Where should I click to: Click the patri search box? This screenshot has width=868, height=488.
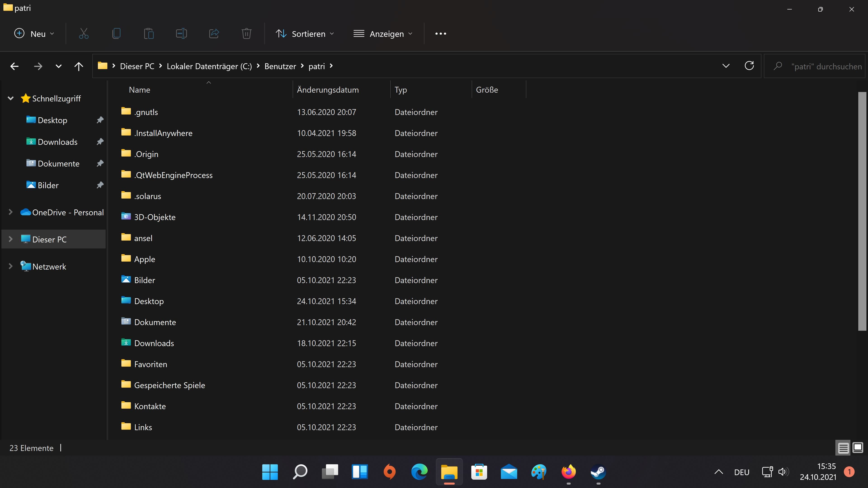point(815,66)
